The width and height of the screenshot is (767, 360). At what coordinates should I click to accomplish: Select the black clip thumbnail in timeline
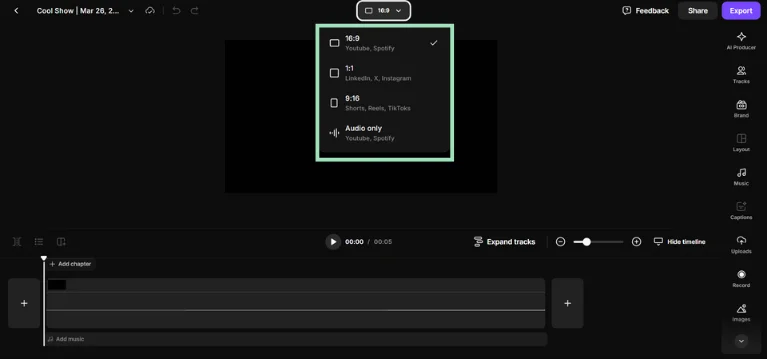[57, 285]
